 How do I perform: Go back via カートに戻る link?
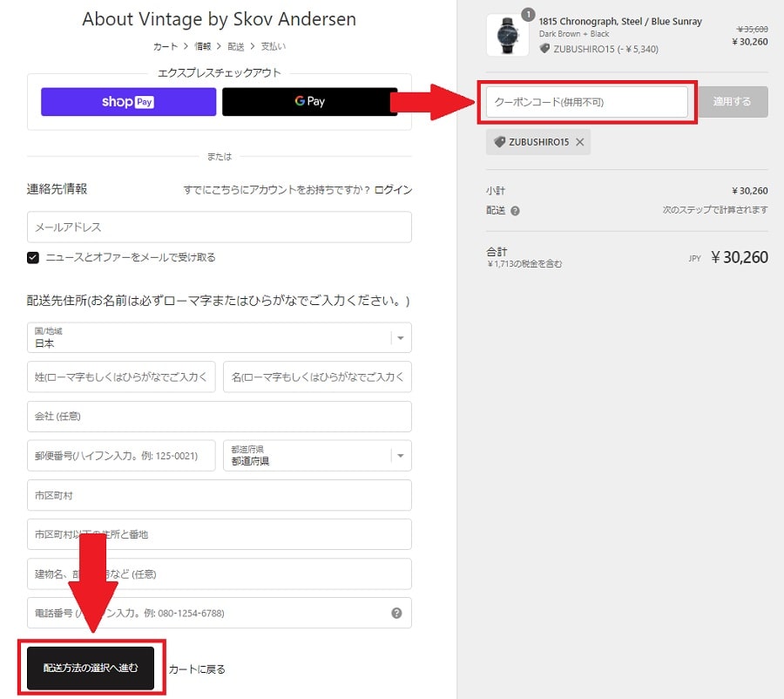pyautogui.click(x=197, y=669)
